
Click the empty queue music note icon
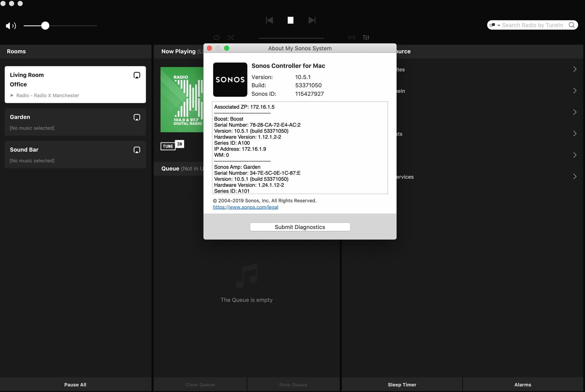(247, 276)
